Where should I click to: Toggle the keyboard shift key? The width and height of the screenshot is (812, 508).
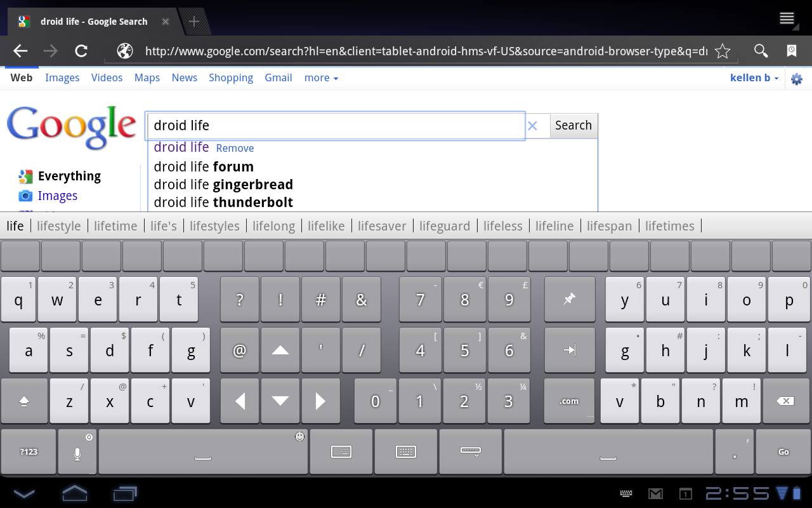pos(24,401)
